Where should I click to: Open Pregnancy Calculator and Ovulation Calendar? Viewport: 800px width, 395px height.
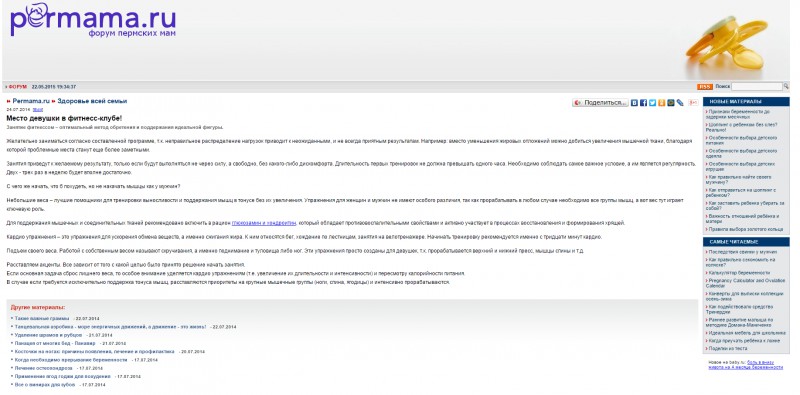tap(744, 283)
